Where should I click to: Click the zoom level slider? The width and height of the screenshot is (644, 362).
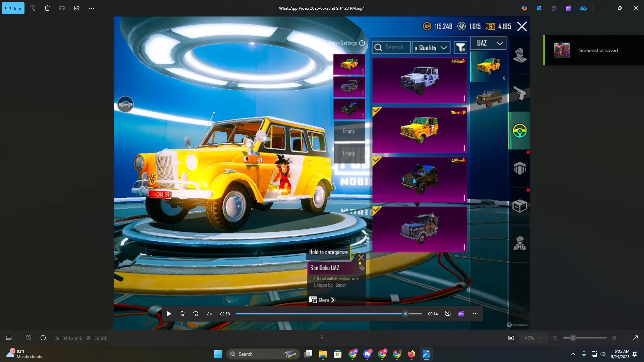[585, 338]
